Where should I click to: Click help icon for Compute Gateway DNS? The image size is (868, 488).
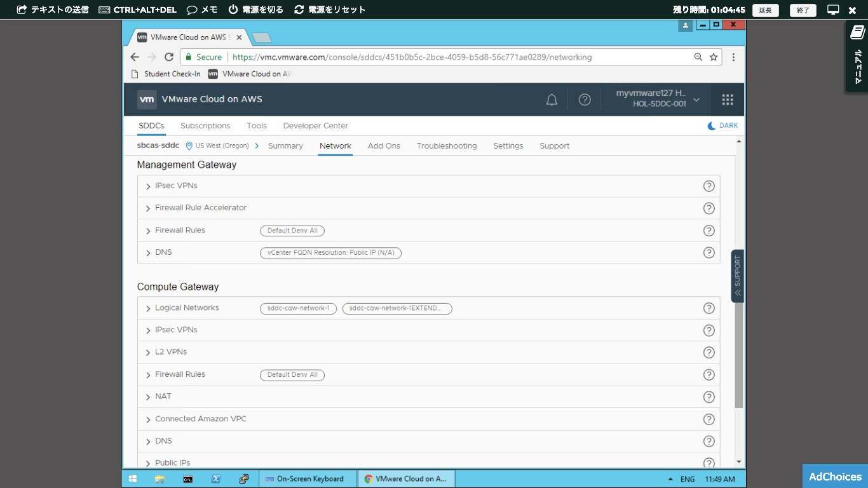pos(709,442)
